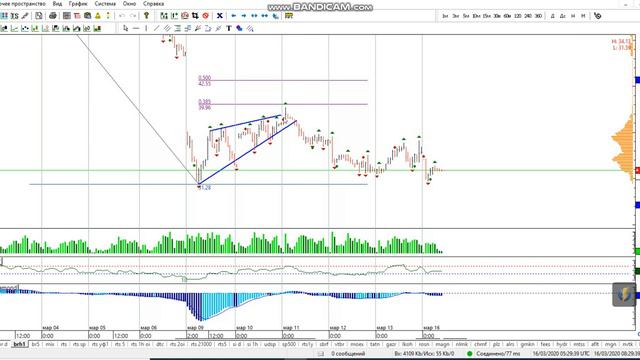Switch to the lkoh chart tab
Screen dimensions: 640x360
point(407,344)
